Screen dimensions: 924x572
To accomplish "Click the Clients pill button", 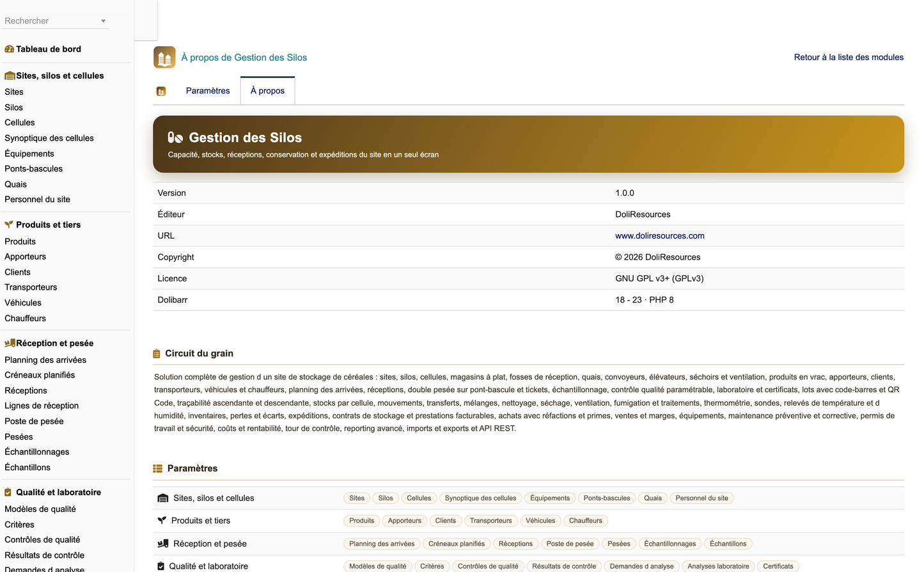I will (x=446, y=521).
